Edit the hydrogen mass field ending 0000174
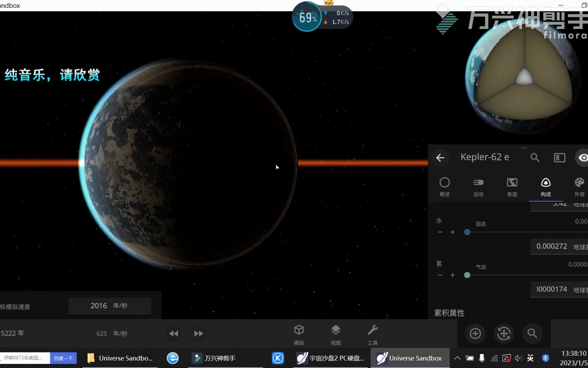Image resolution: width=588 pixels, height=368 pixels. pyautogui.click(x=559, y=289)
